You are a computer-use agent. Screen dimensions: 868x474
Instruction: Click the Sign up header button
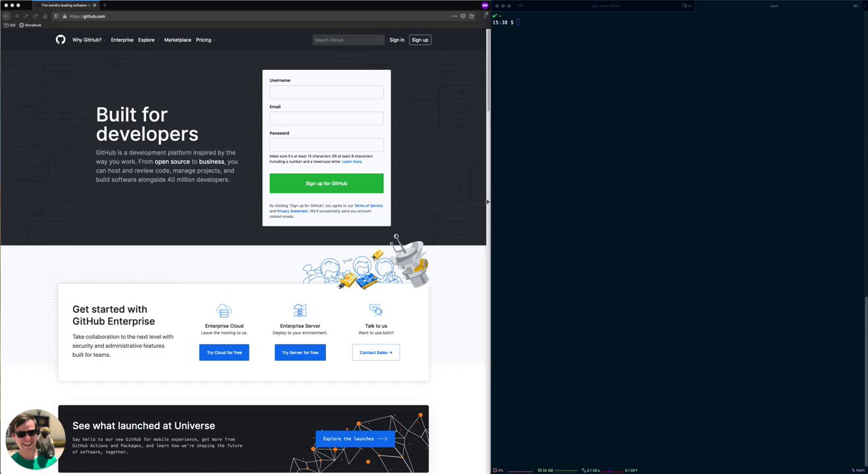click(420, 39)
